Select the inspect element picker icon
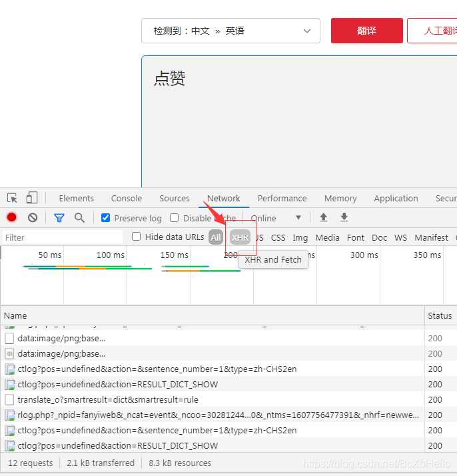The height and width of the screenshot is (476, 457). click(x=12, y=198)
